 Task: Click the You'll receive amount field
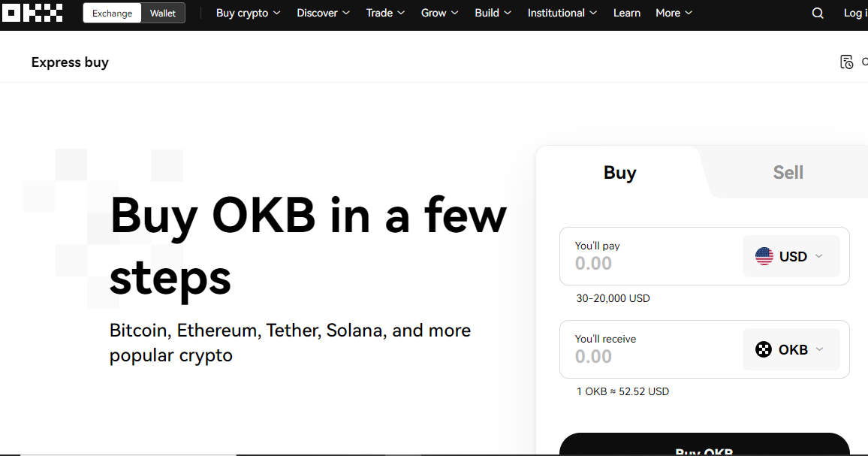[x=651, y=349]
